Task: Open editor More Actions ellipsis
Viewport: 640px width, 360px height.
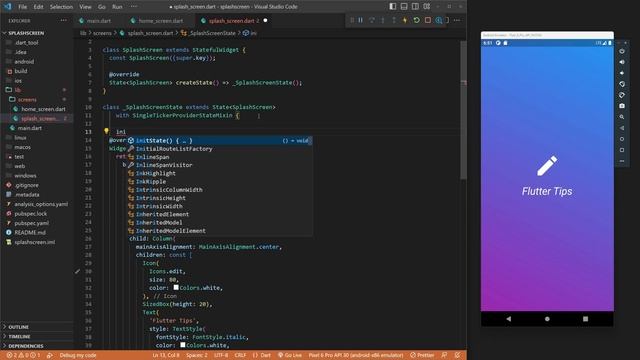Action: [457, 20]
